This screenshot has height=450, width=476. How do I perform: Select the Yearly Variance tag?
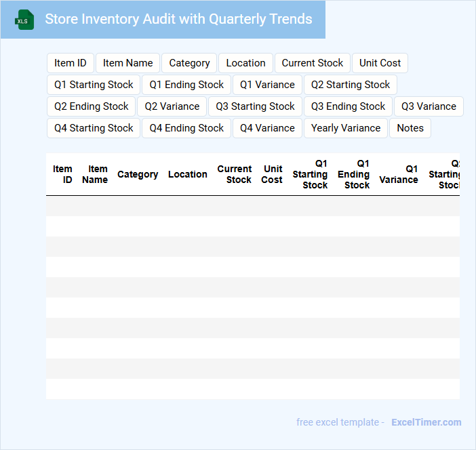346,128
